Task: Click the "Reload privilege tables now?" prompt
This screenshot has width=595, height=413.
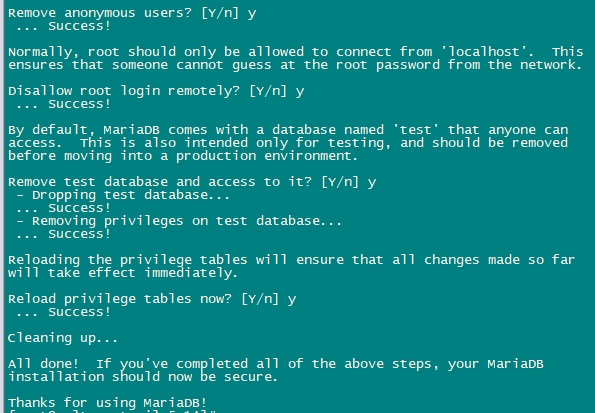Action: 120,299
